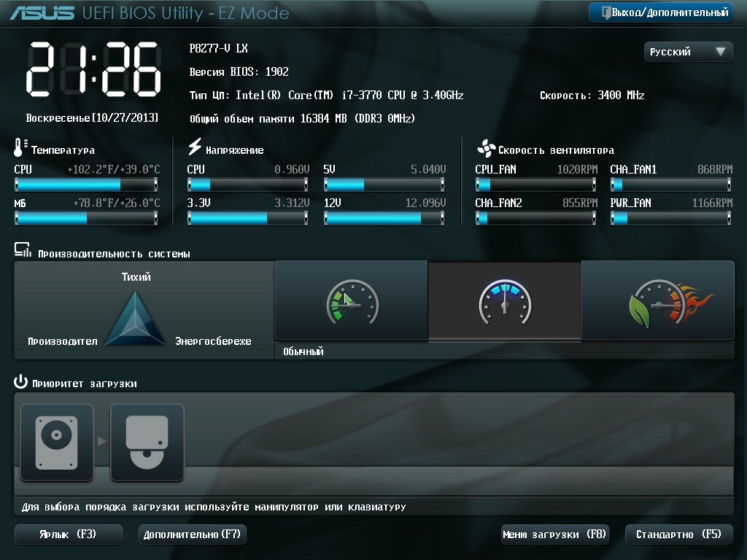
Task: Click the Версия BIOS: 1902 text
Action: click(x=239, y=72)
